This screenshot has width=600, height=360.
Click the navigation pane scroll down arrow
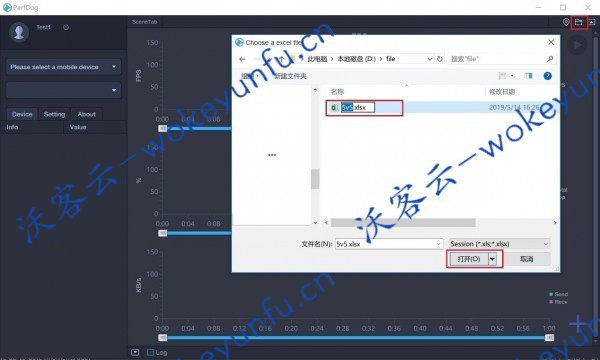tap(315, 222)
